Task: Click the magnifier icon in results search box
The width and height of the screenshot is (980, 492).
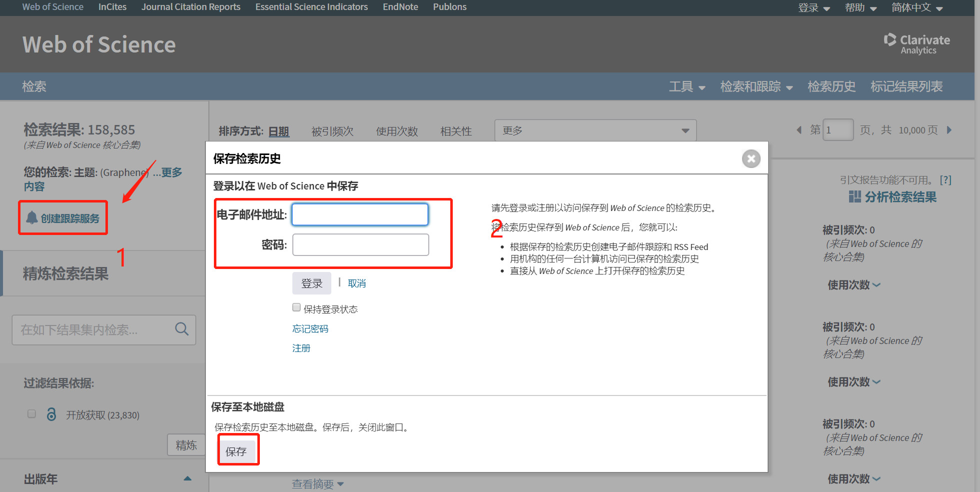Action: tap(181, 329)
